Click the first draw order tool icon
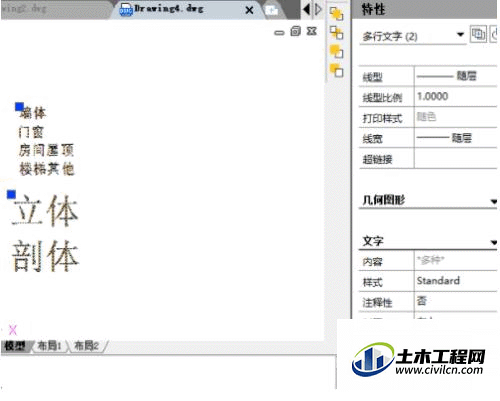This screenshot has height=401, width=500. coord(336,14)
